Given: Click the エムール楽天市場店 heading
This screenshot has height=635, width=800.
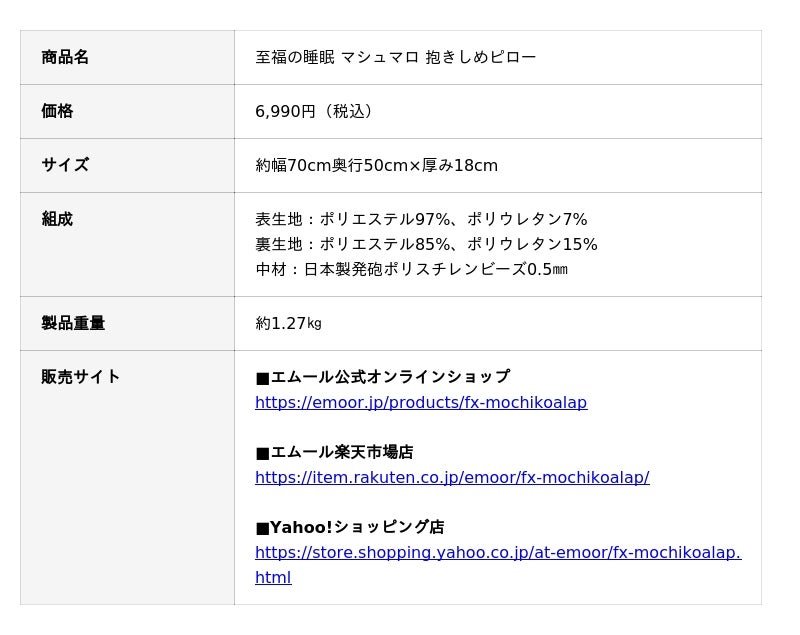Looking at the screenshot, I should 334,452.
